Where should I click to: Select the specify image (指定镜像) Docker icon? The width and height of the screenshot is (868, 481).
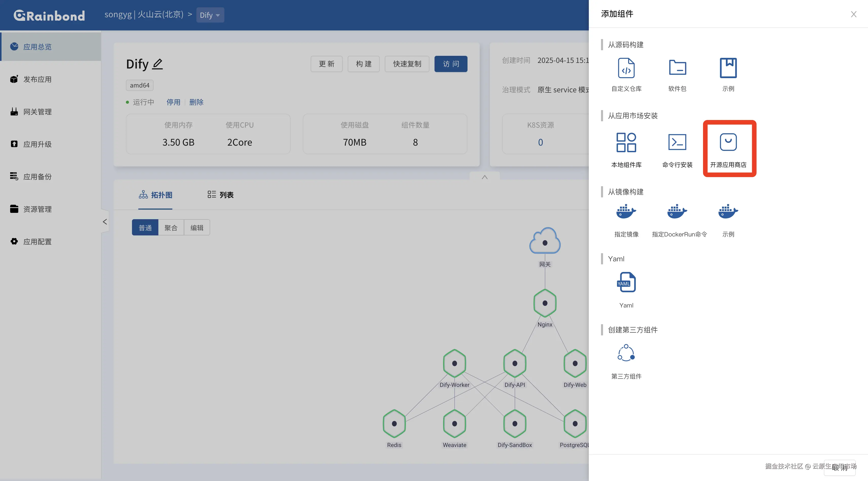(626, 212)
